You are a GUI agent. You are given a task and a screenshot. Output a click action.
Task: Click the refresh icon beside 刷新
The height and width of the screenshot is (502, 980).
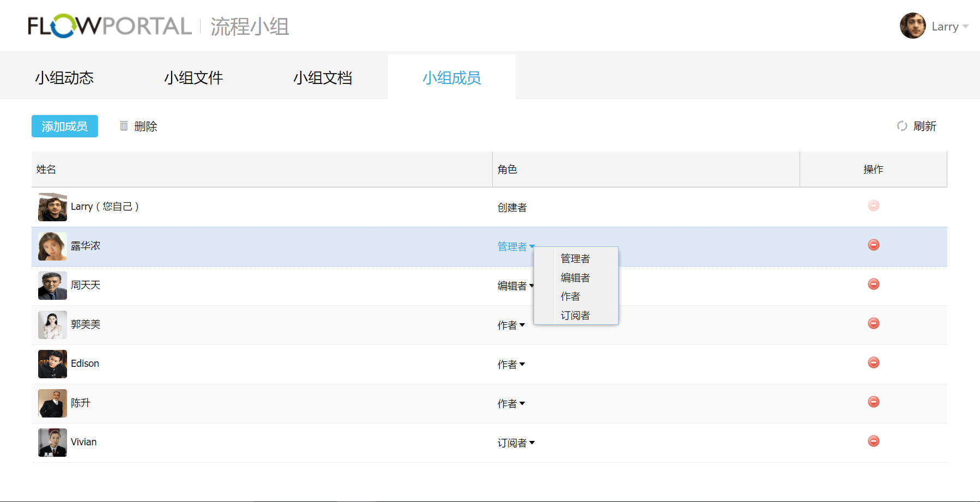[902, 126]
